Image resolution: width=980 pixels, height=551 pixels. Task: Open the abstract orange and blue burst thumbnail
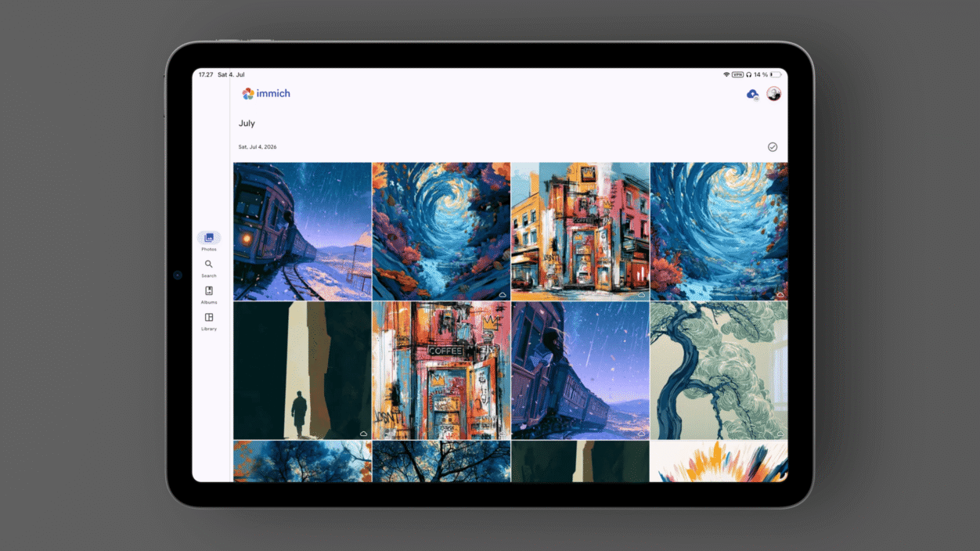719,461
